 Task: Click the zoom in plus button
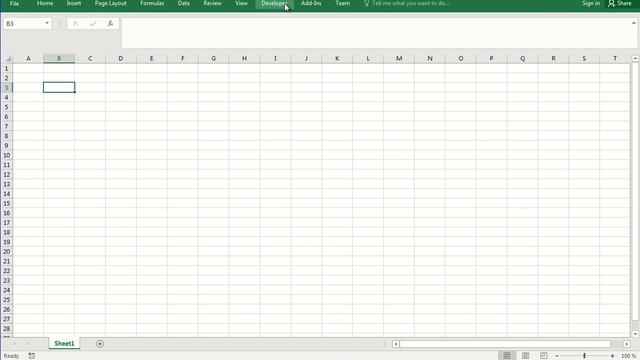point(612,356)
